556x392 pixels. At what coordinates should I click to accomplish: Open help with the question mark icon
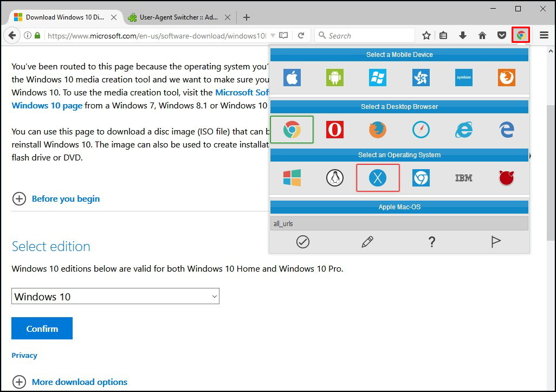431,242
